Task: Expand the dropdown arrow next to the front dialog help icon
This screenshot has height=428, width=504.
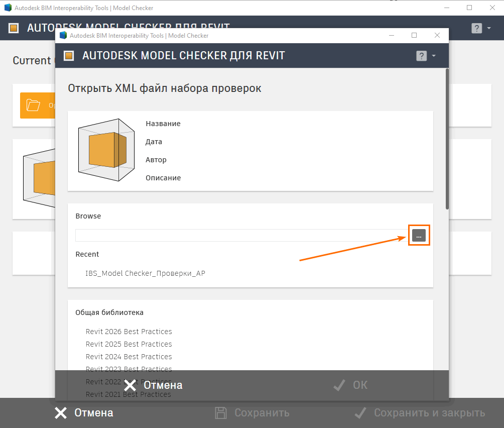Action: tap(434, 56)
